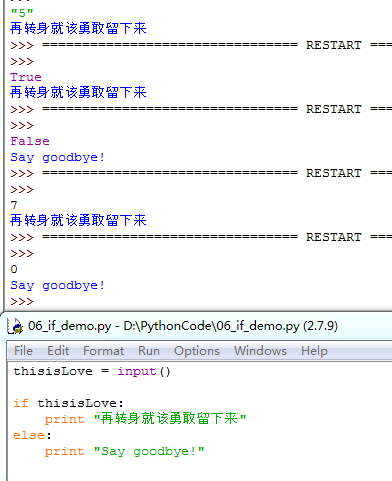
Task: Open the Help menu
Action: [314, 351]
